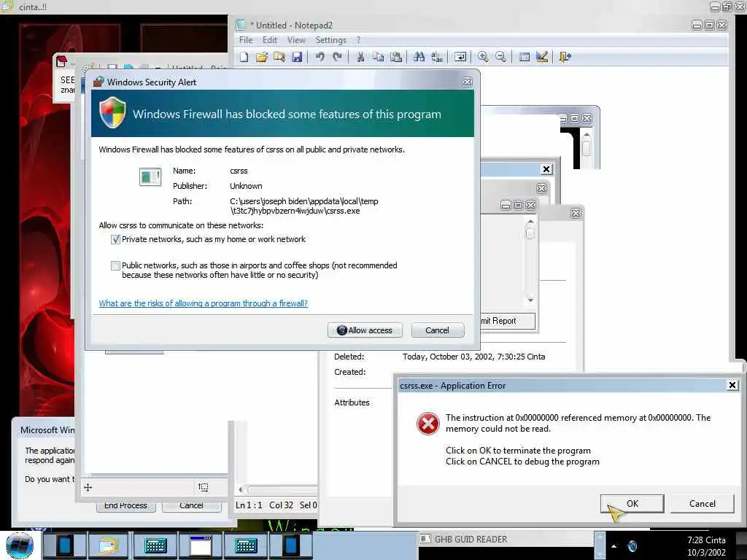Close the csrss.exe Application Error dialog
This screenshot has height=560, width=747.
[x=732, y=385]
